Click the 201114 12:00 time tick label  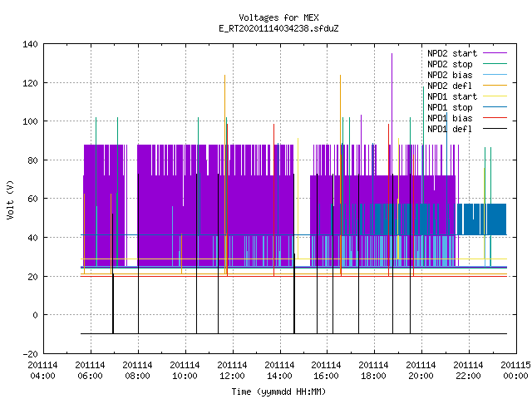233,371
